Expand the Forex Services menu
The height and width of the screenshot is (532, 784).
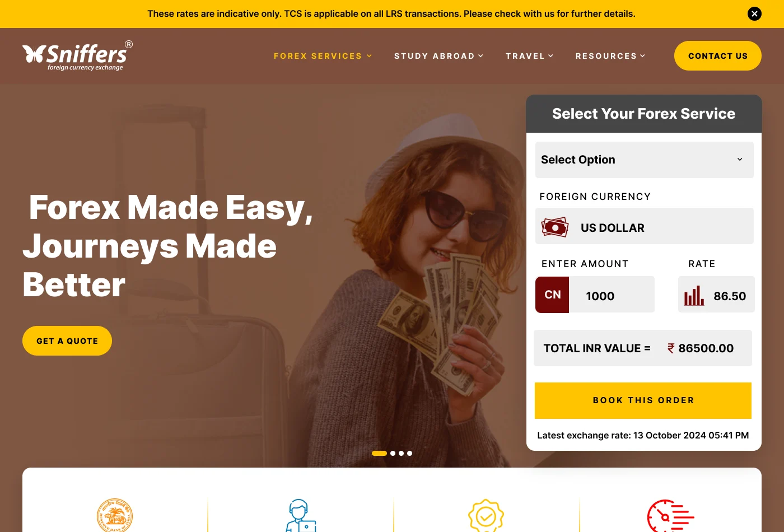click(323, 56)
